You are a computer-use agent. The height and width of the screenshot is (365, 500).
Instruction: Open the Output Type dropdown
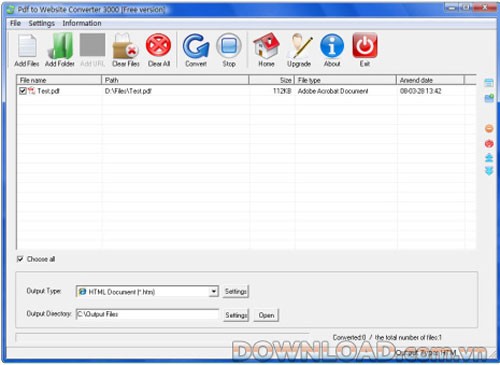pyautogui.click(x=214, y=292)
